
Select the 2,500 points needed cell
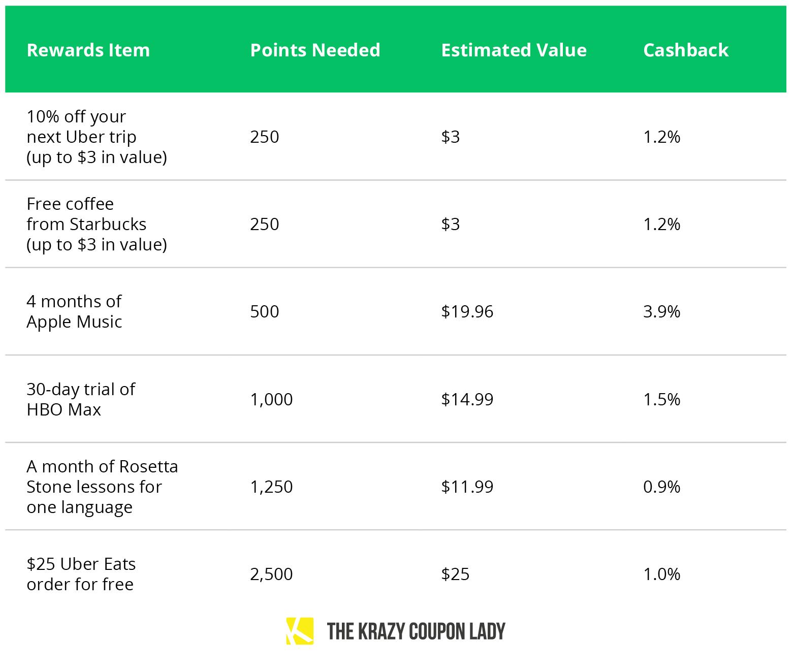[271, 574]
